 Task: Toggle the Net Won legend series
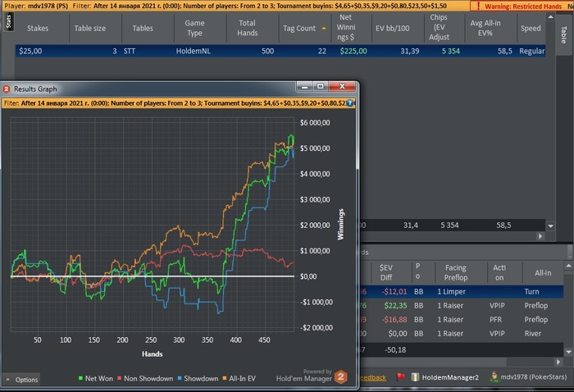tap(95, 378)
